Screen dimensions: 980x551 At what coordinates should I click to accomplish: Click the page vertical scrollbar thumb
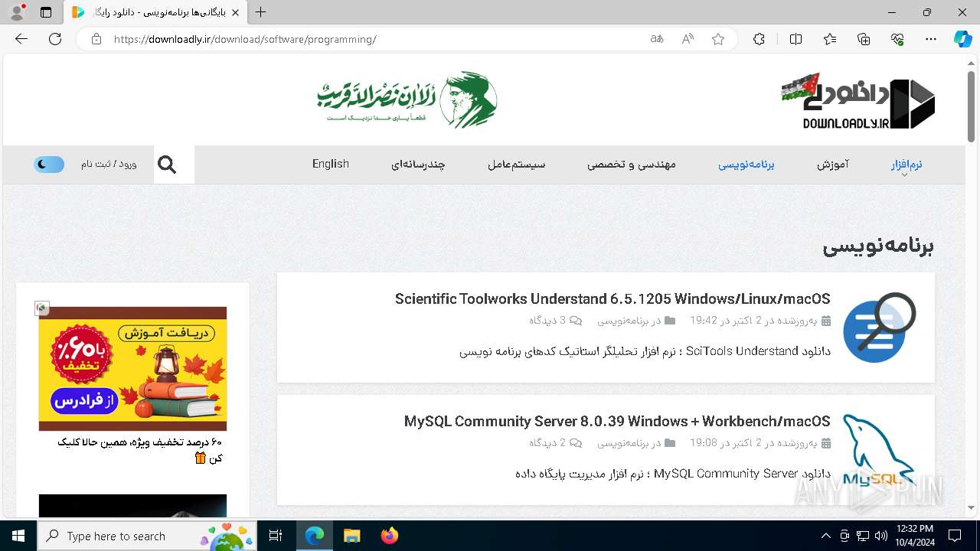pos(972,105)
